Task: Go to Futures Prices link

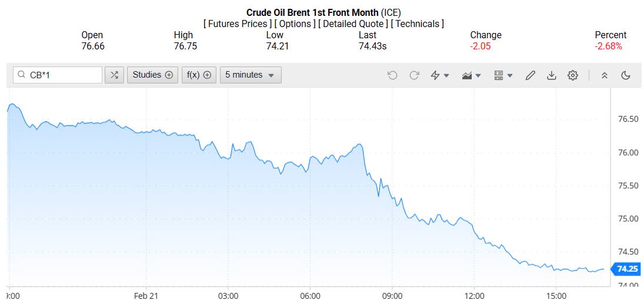Action: 237,24
